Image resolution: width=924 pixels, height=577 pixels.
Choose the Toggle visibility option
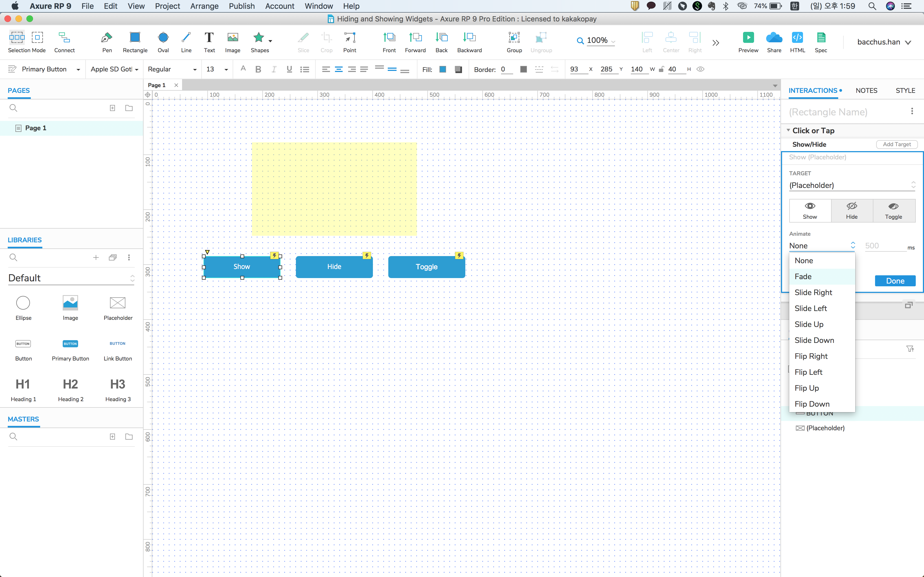[893, 210]
